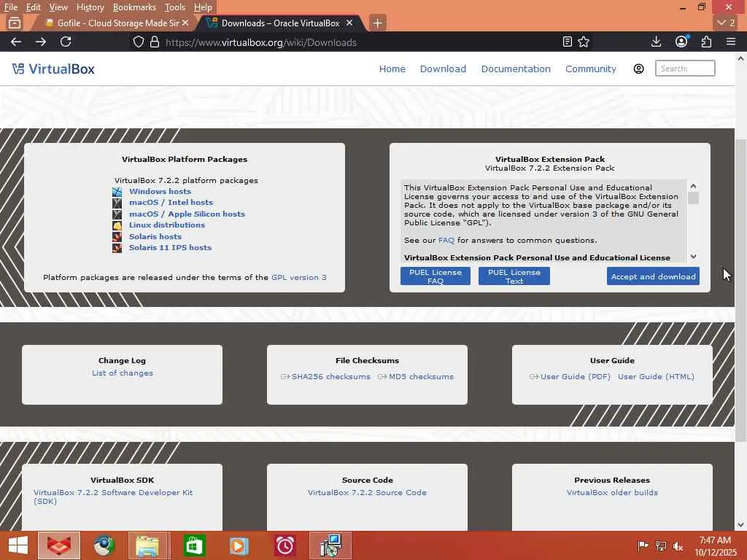Bookmark this page with star icon
Screen dimensions: 747x560
click(x=584, y=42)
